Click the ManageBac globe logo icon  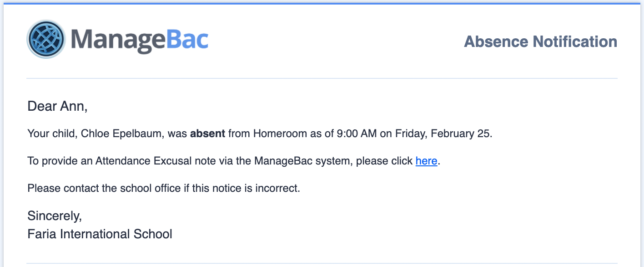[x=46, y=40]
